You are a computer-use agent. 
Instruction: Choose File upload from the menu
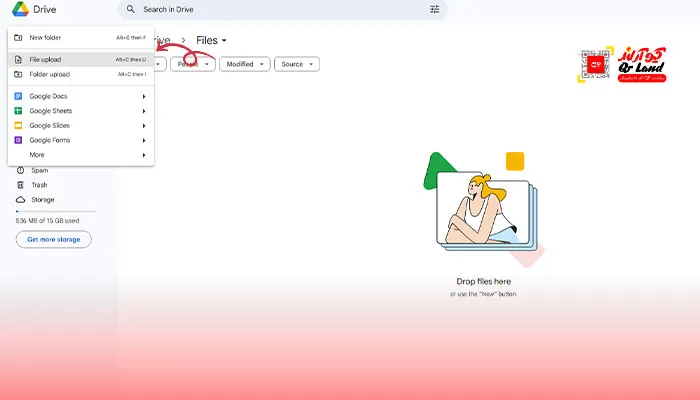click(46, 60)
